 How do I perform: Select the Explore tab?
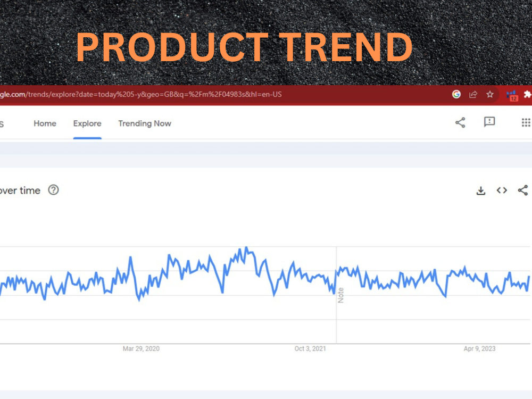[x=87, y=123]
